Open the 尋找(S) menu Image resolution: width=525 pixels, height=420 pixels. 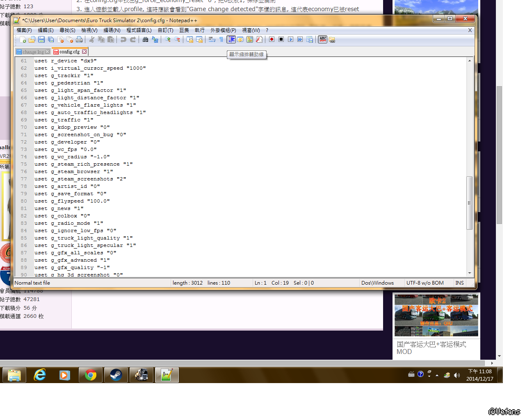67,30
